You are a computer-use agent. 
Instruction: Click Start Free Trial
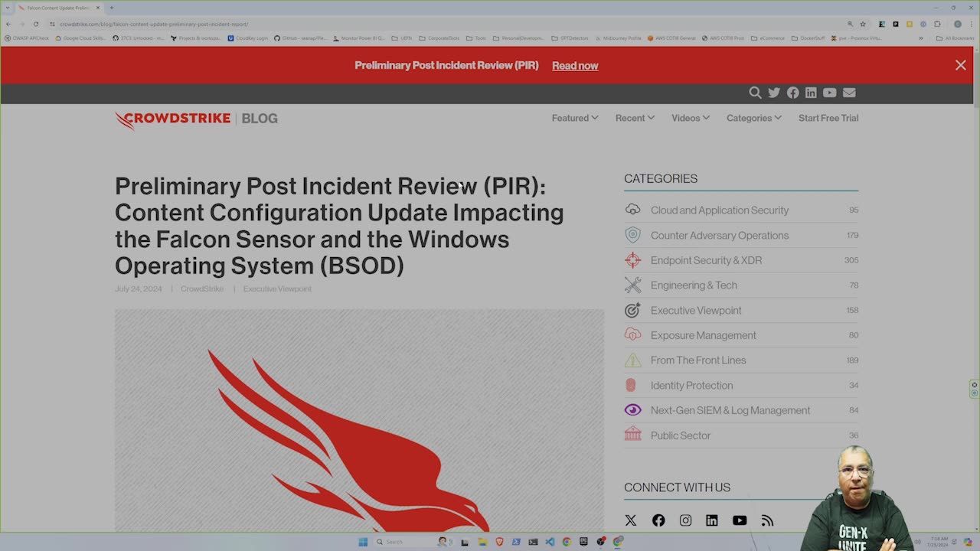pyautogui.click(x=828, y=118)
